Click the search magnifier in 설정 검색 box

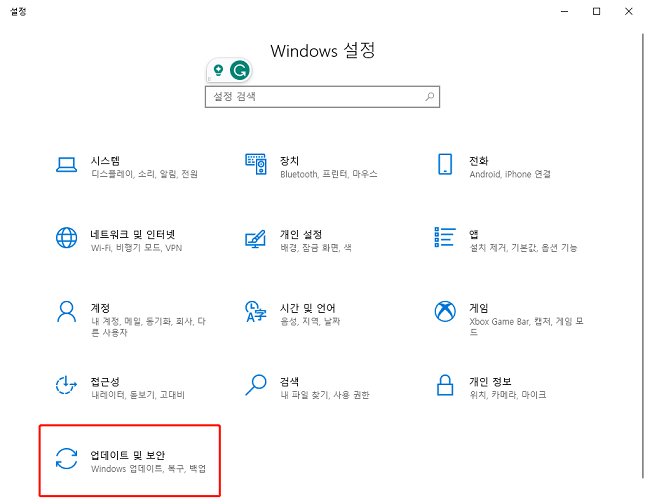pyautogui.click(x=429, y=97)
